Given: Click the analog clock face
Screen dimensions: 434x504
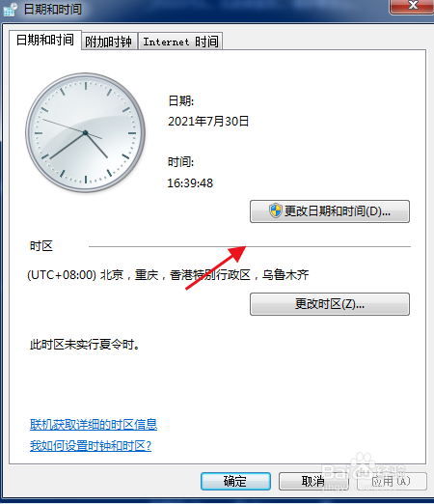Looking at the screenshot, I should pyautogui.click(x=86, y=133).
